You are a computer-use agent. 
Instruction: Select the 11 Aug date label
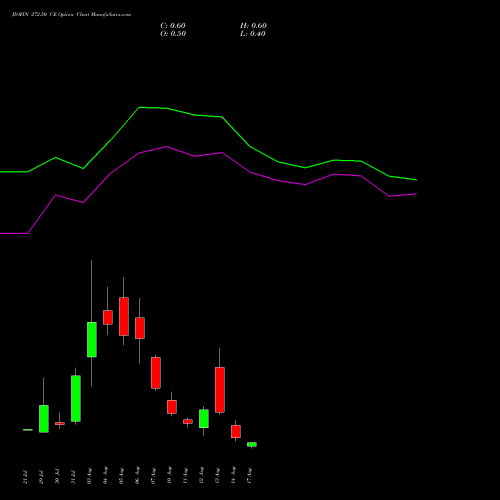185,476
